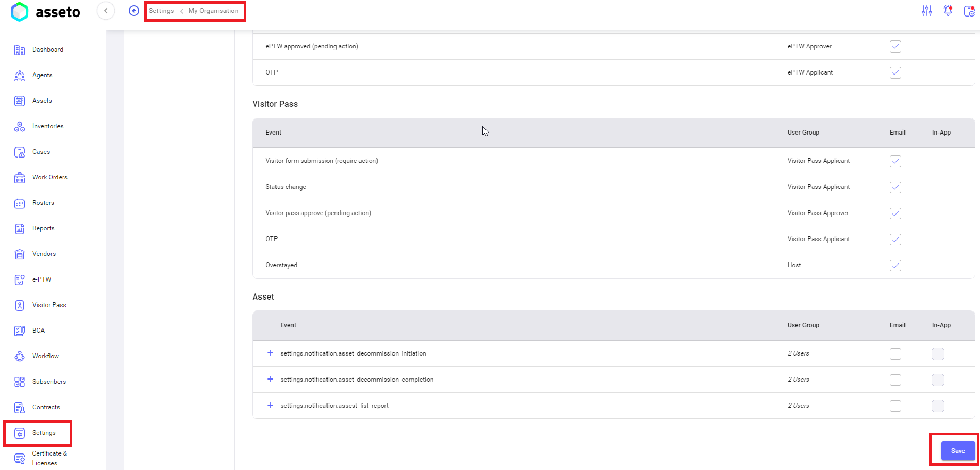Select Visitor Pass menu label in sidebar
The width and height of the screenshot is (980, 470).
point(49,305)
